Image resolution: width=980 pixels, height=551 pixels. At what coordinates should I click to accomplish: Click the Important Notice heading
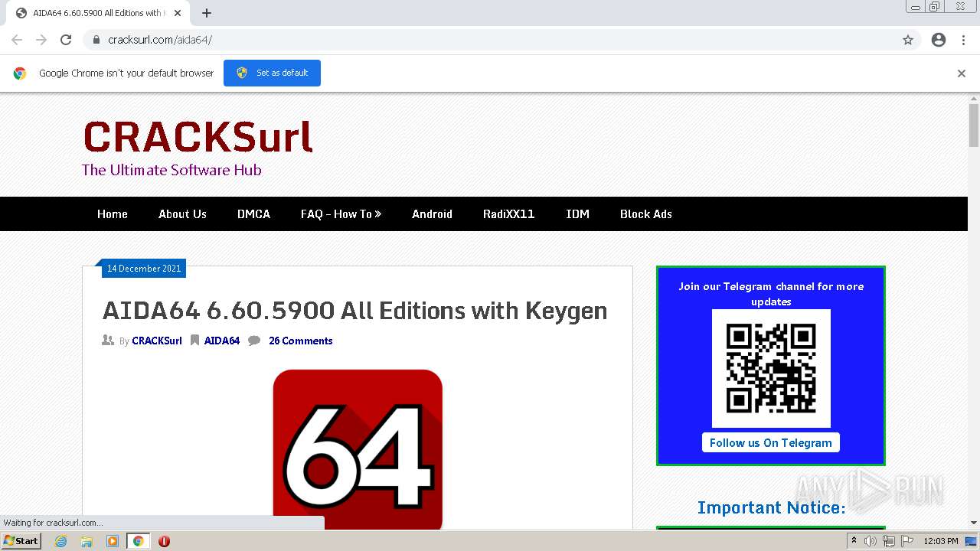(771, 507)
